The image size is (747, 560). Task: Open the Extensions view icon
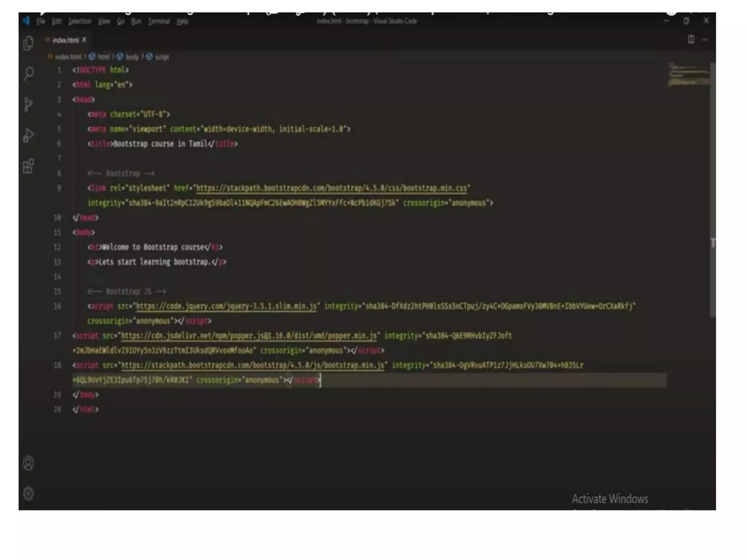coord(28,166)
